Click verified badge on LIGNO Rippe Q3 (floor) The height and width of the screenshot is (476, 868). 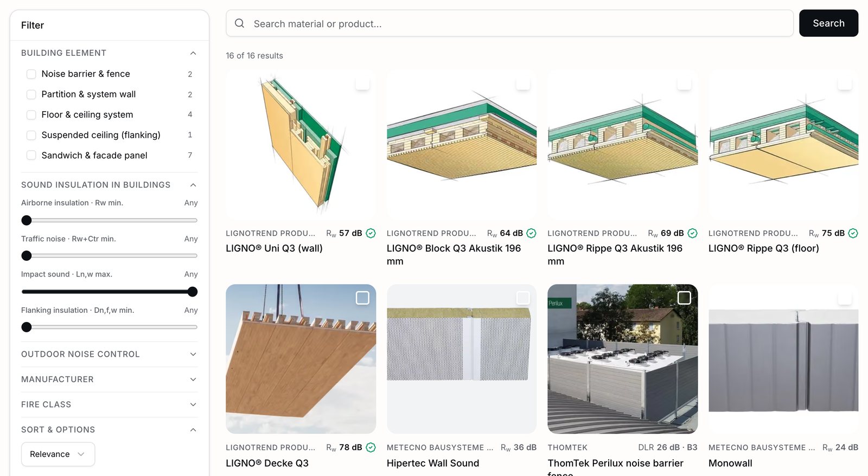pyautogui.click(x=853, y=233)
